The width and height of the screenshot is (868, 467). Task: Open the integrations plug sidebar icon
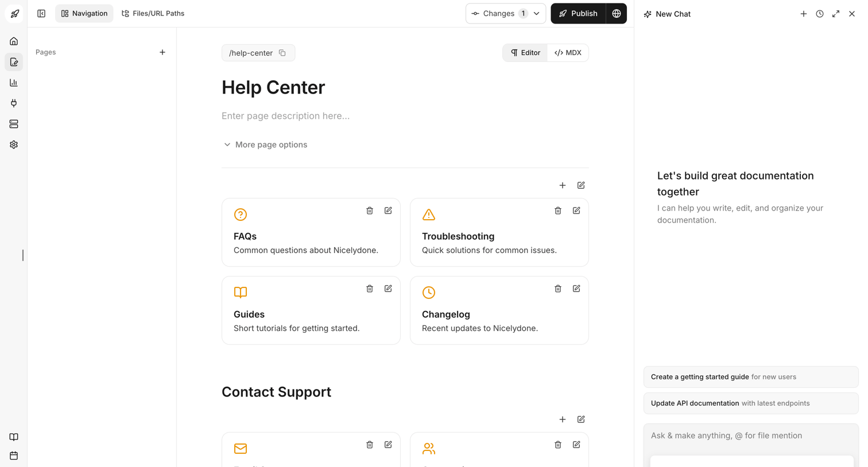click(x=14, y=103)
